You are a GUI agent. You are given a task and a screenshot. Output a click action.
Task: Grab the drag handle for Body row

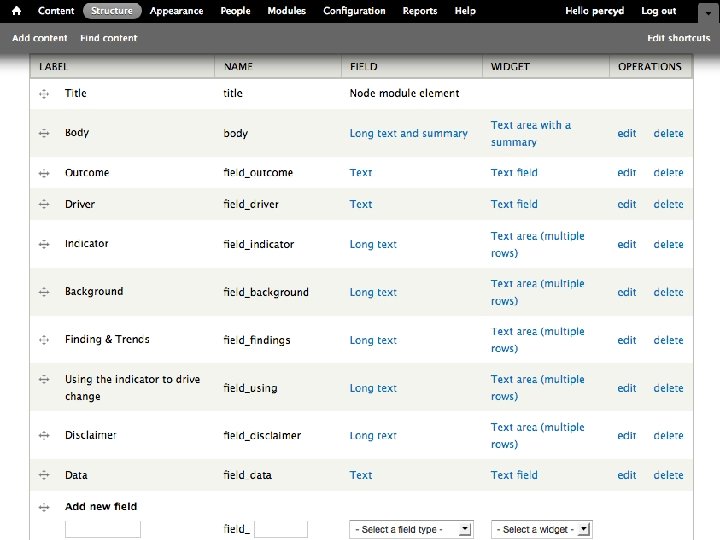point(44,133)
